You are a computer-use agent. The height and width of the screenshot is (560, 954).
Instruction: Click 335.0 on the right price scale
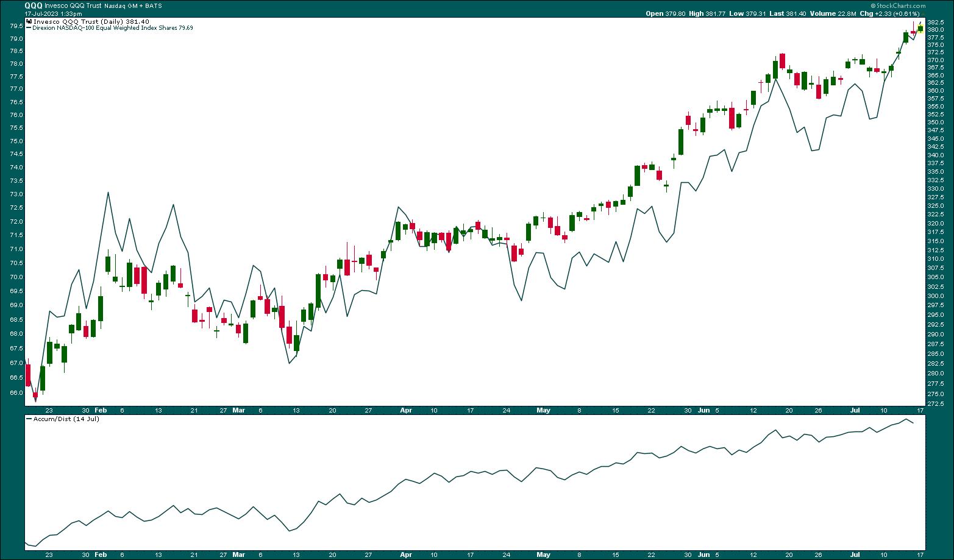(x=936, y=172)
